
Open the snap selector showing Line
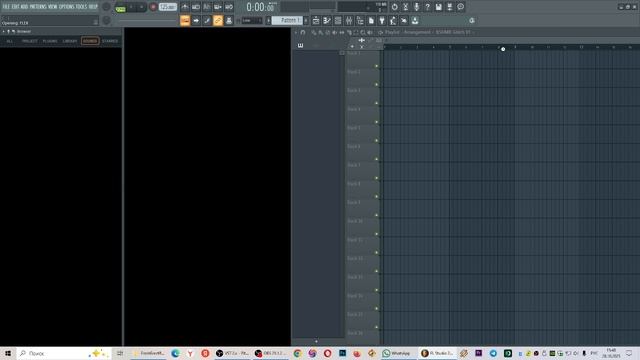tap(252, 20)
